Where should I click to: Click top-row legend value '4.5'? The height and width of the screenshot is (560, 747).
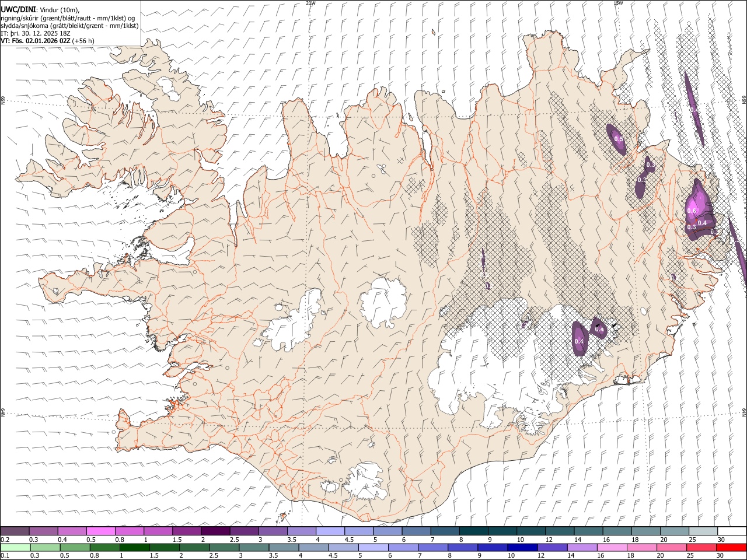click(349, 540)
